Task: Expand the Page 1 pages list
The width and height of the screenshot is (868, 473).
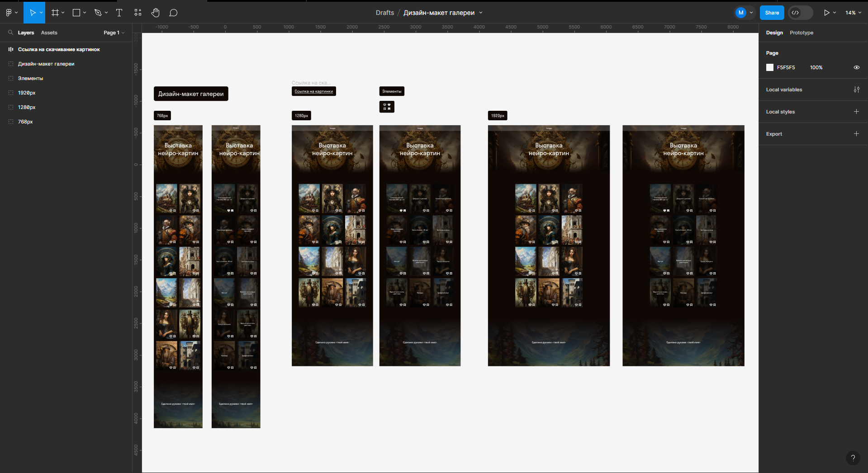Action: pyautogui.click(x=114, y=33)
